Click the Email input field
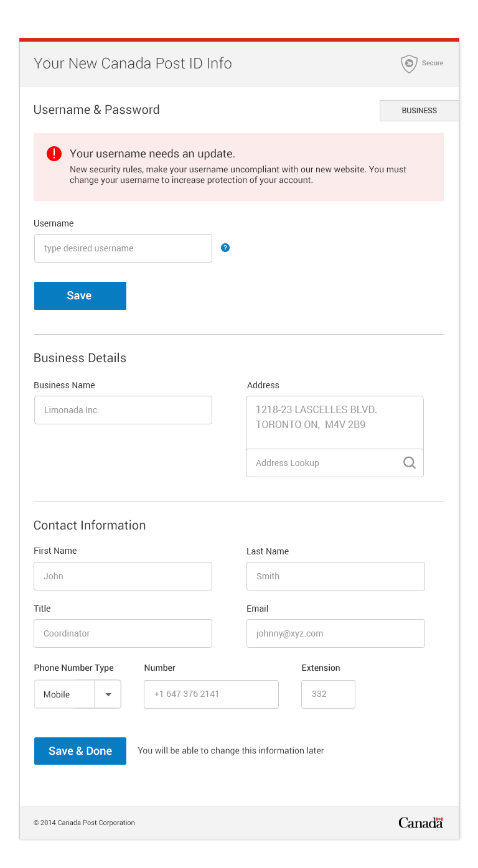 pos(335,633)
